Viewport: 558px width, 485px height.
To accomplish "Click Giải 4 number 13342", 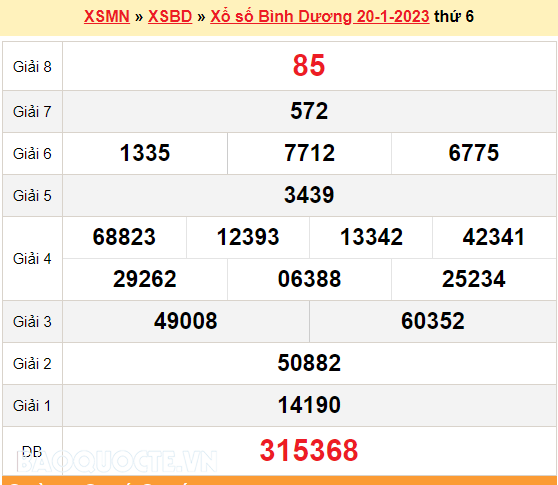I will coord(371,237).
